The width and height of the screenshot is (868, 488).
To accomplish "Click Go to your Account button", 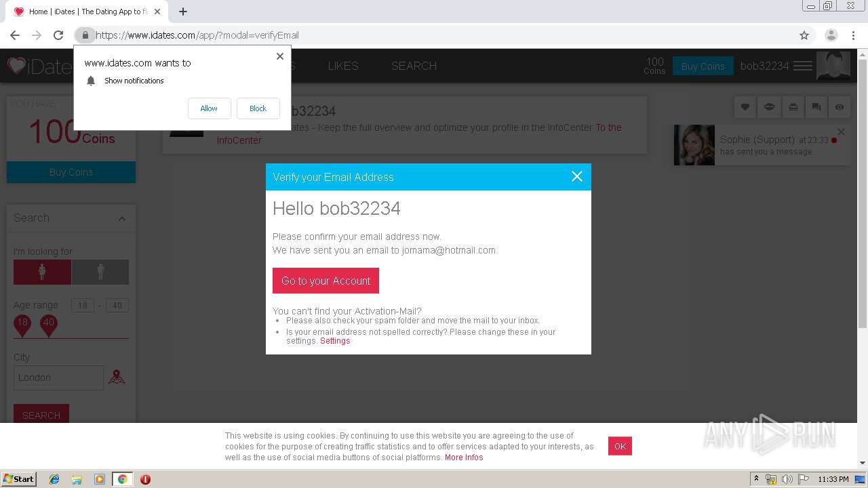I will (325, 281).
